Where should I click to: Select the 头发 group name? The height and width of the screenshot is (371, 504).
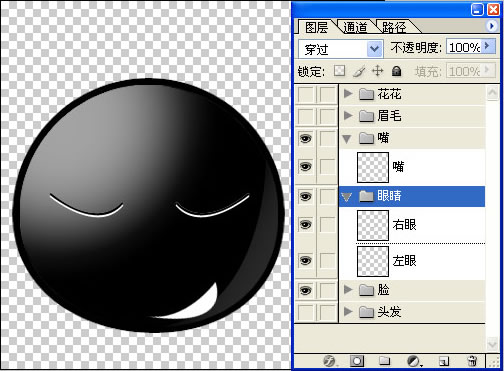[389, 312]
